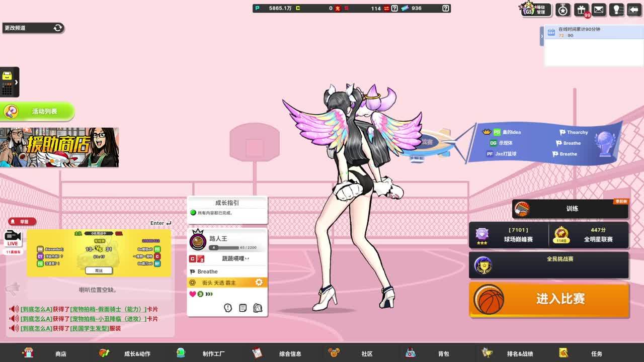
Task: Click the 进入比赛 enter match button
Action: click(549, 299)
